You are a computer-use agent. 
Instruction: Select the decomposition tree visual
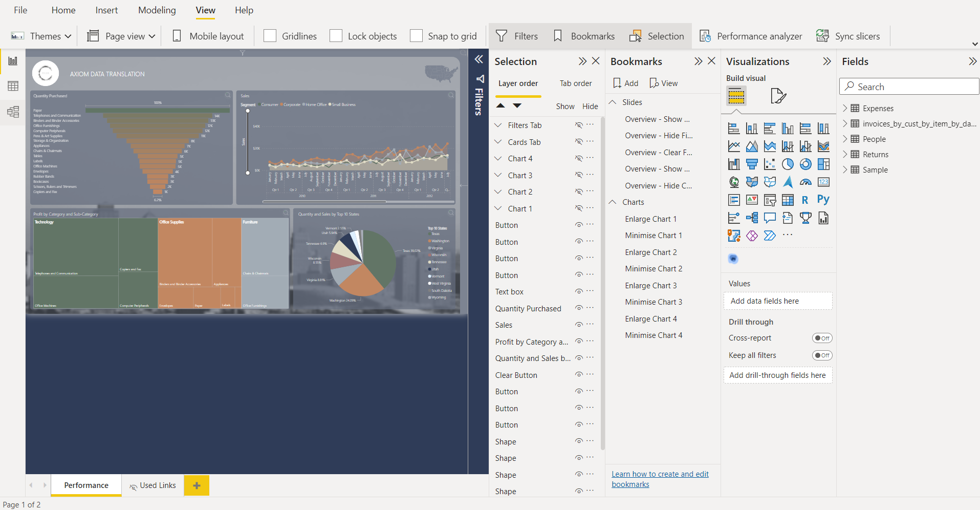click(752, 218)
